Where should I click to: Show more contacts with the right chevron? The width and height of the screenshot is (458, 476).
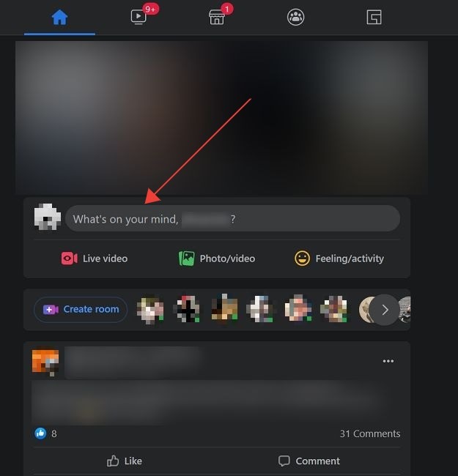click(x=385, y=310)
